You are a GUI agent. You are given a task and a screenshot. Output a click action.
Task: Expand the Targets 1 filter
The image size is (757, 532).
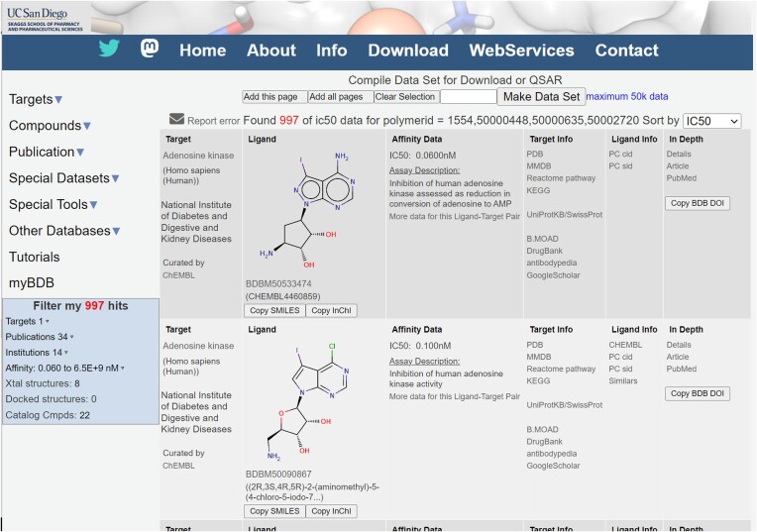(27, 321)
